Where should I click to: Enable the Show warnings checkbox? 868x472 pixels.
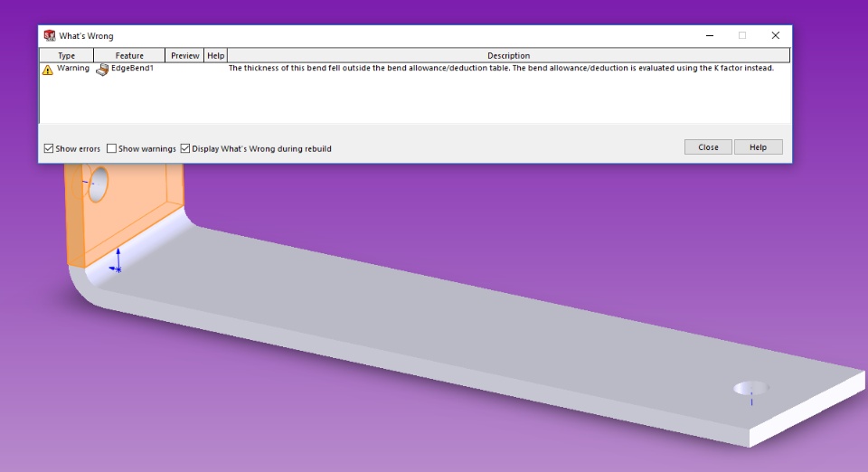[111, 148]
